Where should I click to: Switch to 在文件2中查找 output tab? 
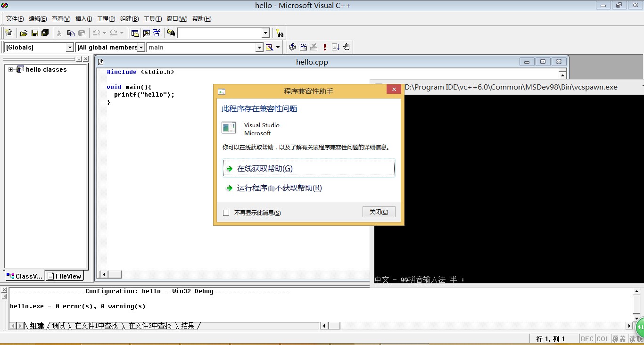click(x=150, y=326)
